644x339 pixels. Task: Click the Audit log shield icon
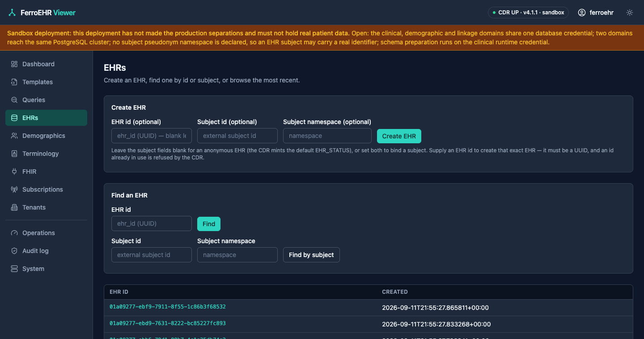pyautogui.click(x=14, y=251)
